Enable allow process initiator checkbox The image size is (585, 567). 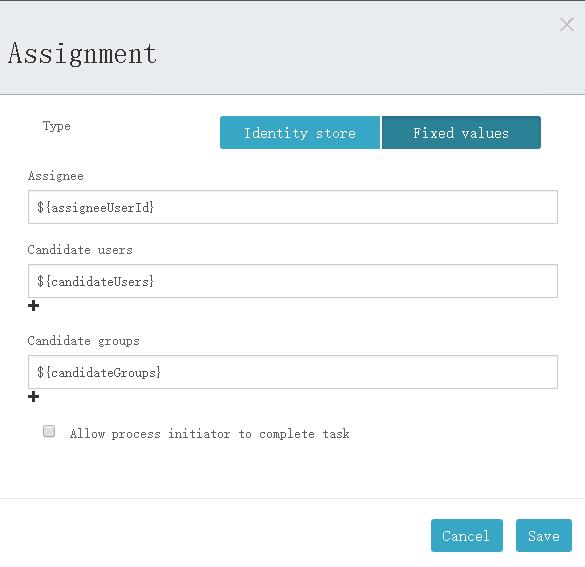click(x=49, y=431)
